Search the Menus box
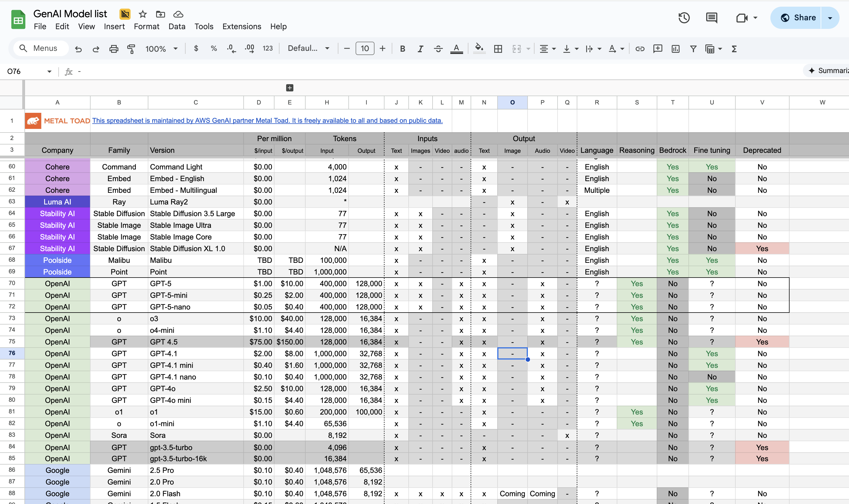849x504 pixels. tap(41, 48)
